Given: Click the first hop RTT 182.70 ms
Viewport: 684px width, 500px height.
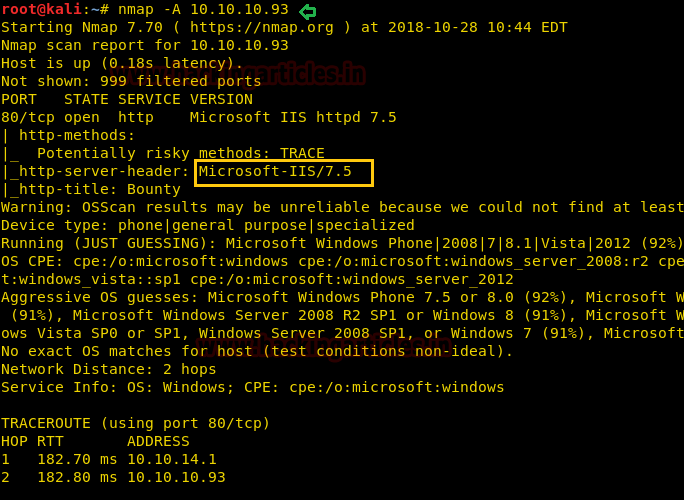Looking at the screenshot, I should pyautogui.click(x=76, y=460).
